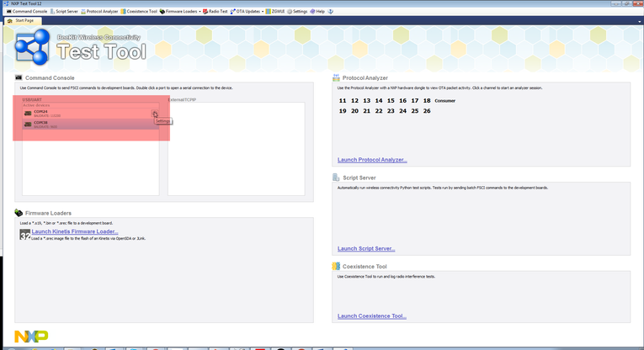Screen dimensions: 644x350
Task: Click the Script Server section icon
Action: tap(336, 178)
